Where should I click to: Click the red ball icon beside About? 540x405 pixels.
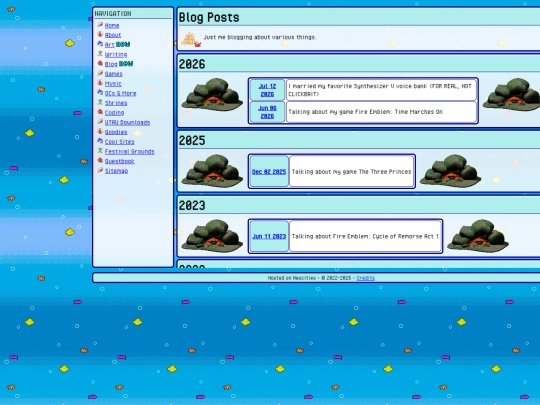click(x=100, y=34)
